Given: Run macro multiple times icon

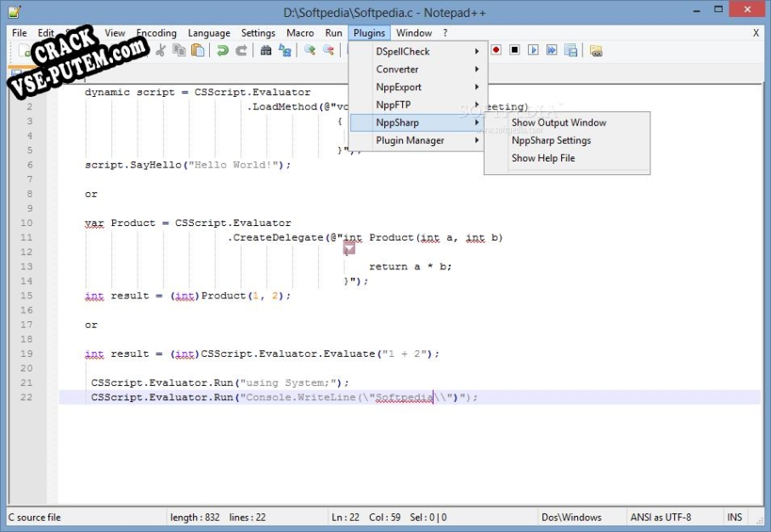Looking at the screenshot, I should point(552,50).
